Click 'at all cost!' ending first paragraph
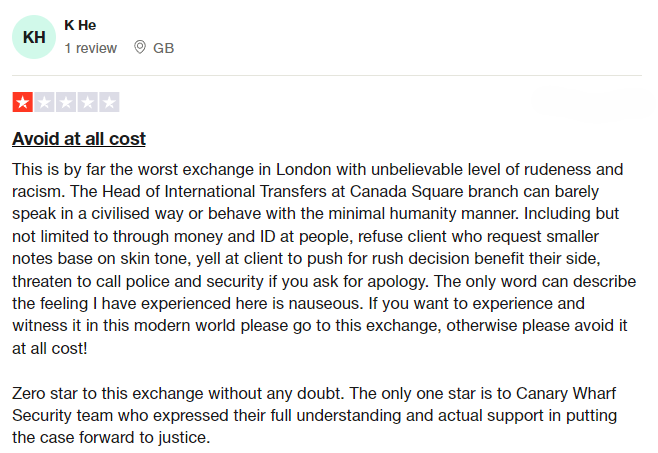The width and height of the screenshot is (658, 453). coord(50,348)
